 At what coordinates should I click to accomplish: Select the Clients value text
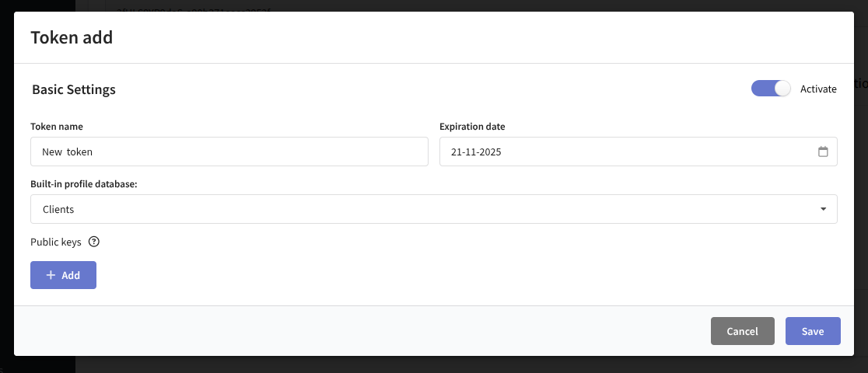coord(58,209)
